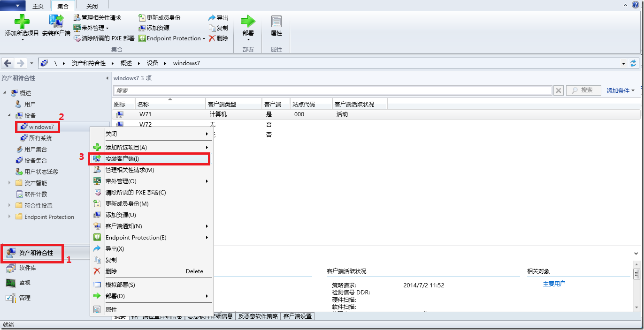Image resolution: width=644 pixels, height=330 pixels.
Task: Open 带外管理 ribbon dropdown
Action: [91, 28]
